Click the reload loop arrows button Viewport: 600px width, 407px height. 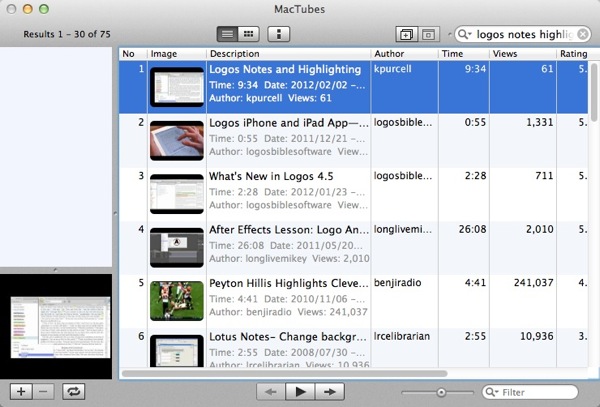pyautogui.click(x=73, y=391)
